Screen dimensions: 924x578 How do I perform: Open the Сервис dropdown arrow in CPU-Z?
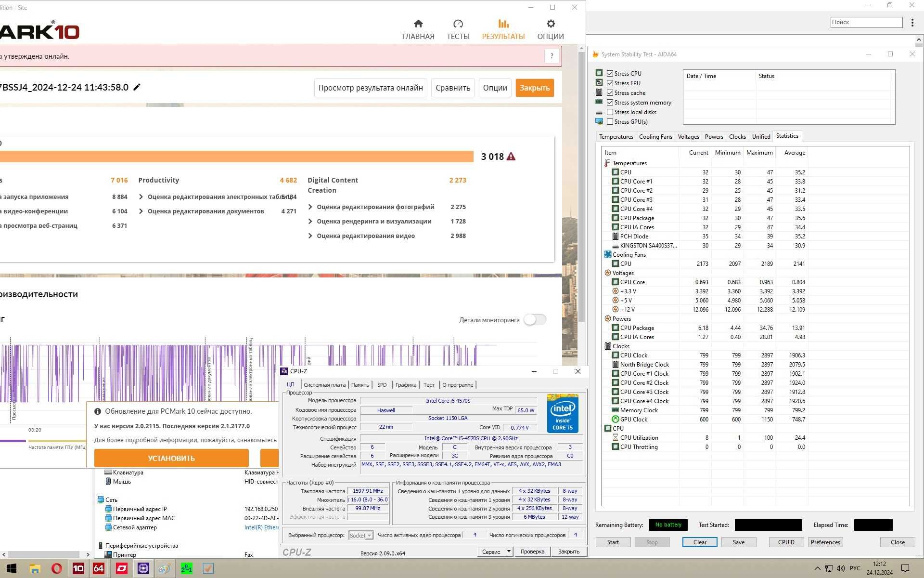click(509, 552)
